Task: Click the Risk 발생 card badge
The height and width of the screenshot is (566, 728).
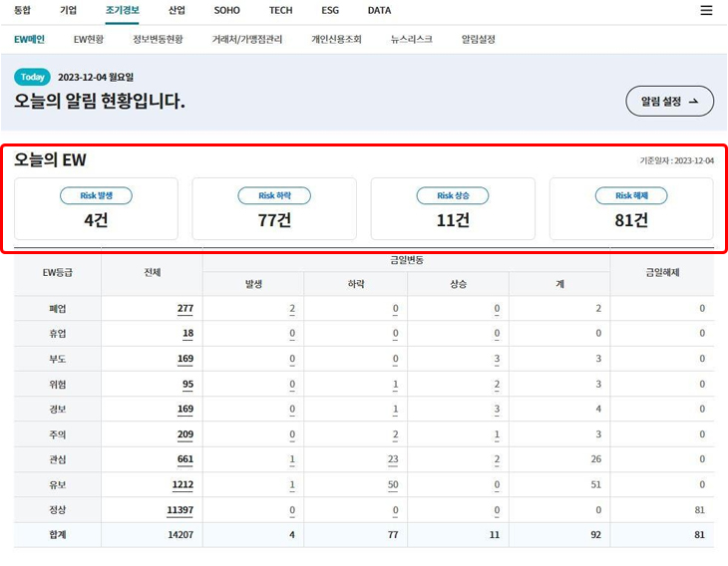Action: pyautogui.click(x=96, y=196)
